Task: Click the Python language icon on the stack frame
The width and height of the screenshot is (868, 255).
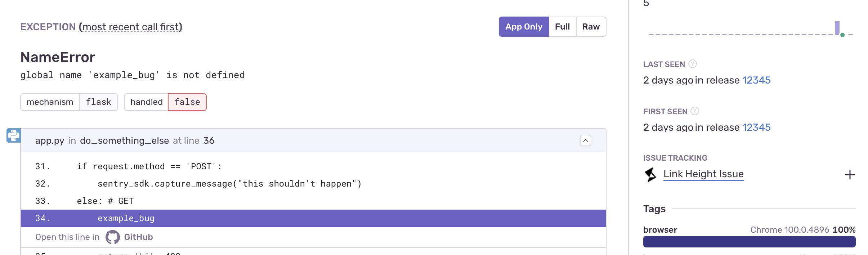Action: pyautogui.click(x=13, y=135)
